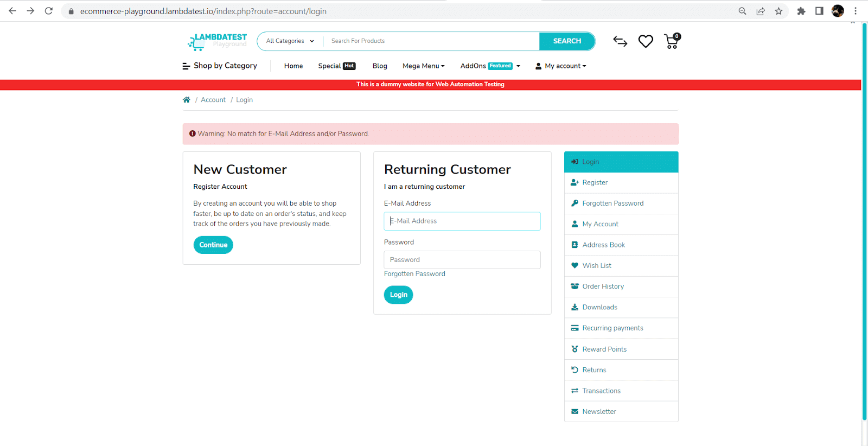Click Continue under New Customer
This screenshot has height=446, width=868.
pos(213,245)
